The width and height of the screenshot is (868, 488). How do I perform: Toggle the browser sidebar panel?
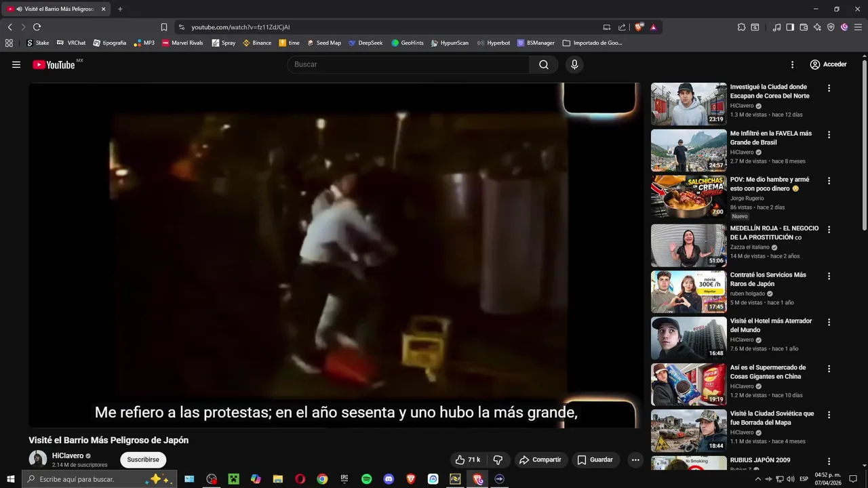pos(790,27)
